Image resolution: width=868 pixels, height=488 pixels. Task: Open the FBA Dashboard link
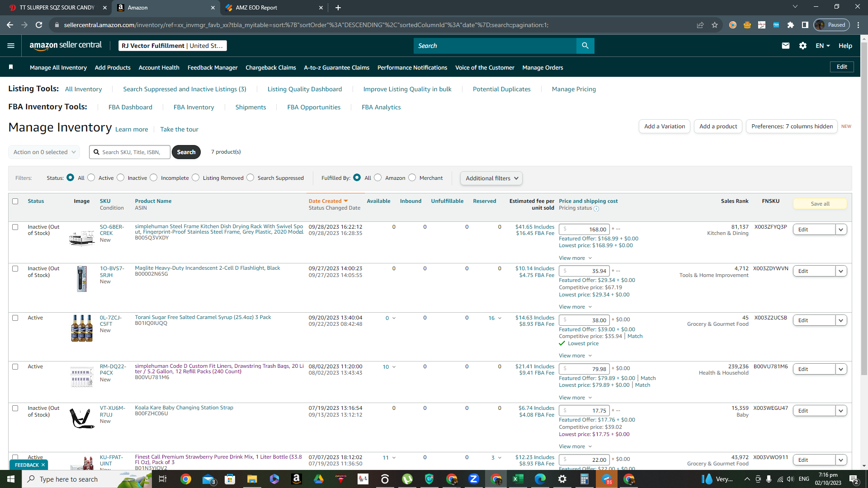coord(130,107)
